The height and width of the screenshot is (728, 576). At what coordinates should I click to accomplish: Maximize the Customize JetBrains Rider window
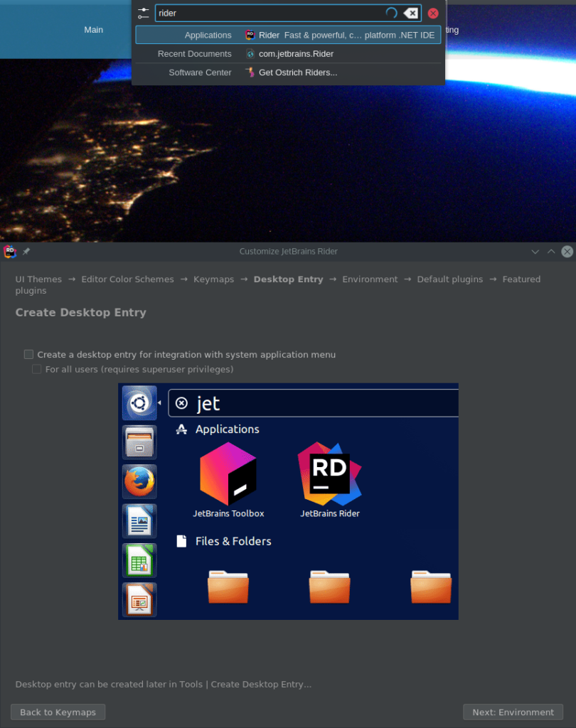coord(551,252)
